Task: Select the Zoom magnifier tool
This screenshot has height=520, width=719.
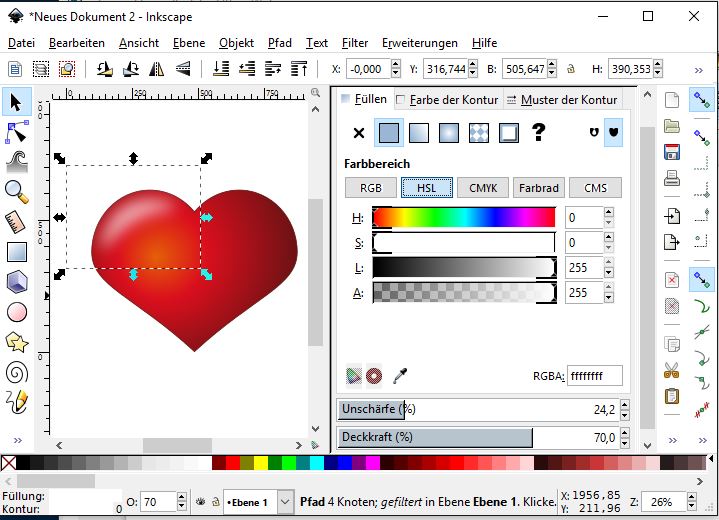Action: tap(16, 190)
